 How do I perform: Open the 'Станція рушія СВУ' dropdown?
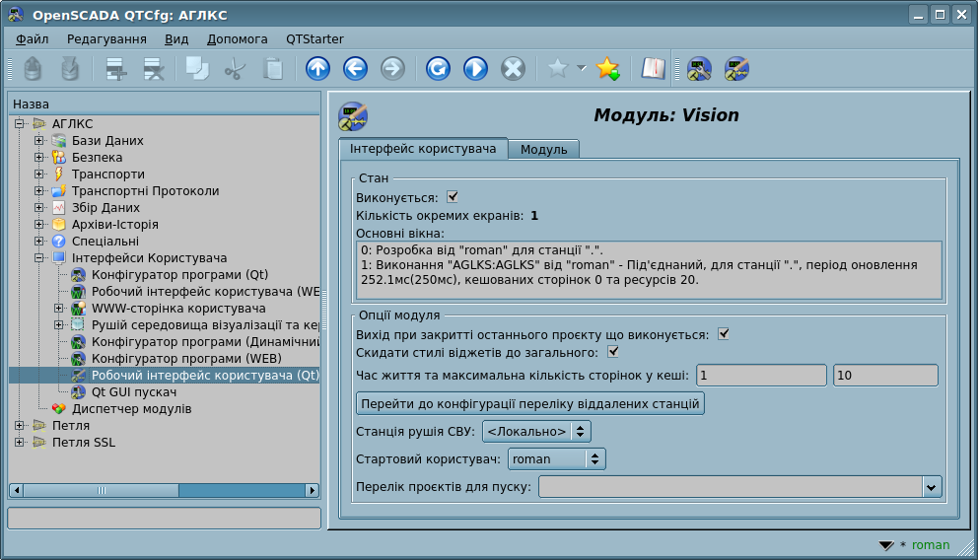point(536,431)
